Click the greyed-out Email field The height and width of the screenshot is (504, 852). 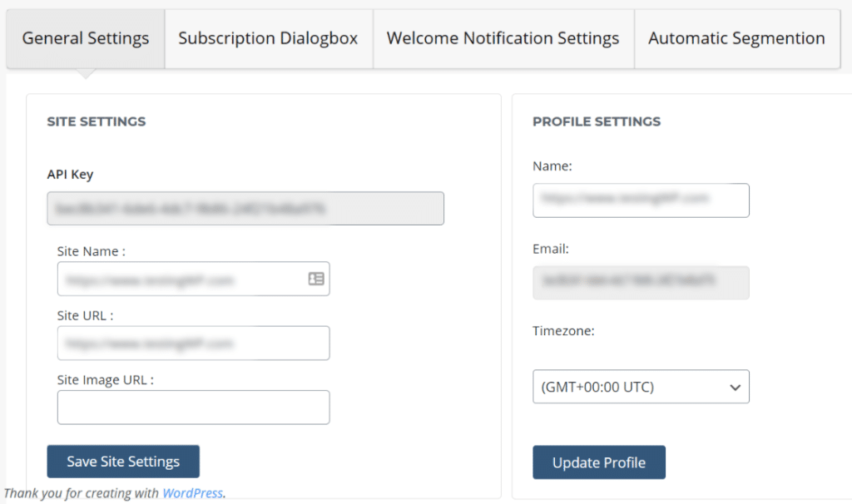tap(641, 283)
